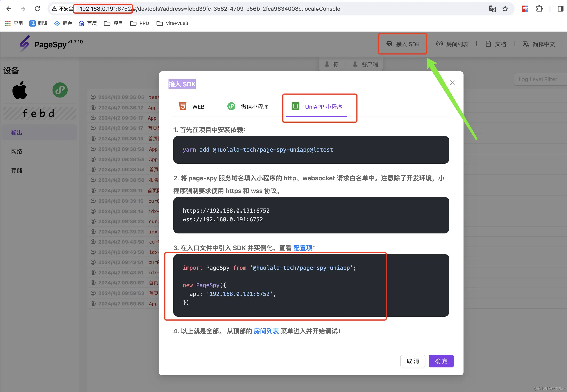Image resolution: width=567 pixels, height=392 pixels.
Task: Open the 房间列表 link in step 4
Action: point(266,331)
